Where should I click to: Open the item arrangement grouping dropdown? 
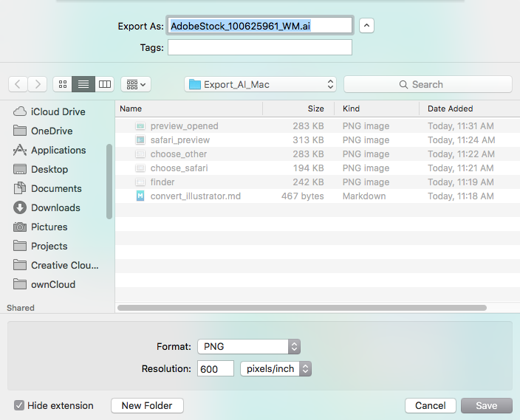pyautogui.click(x=136, y=84)
